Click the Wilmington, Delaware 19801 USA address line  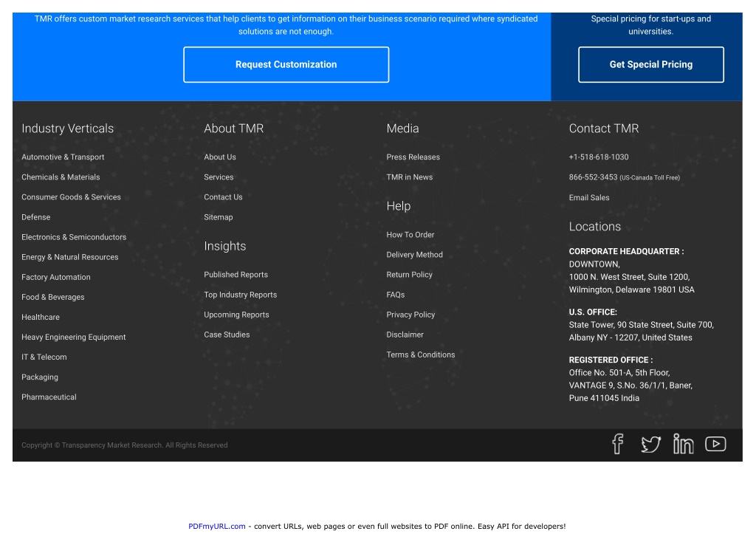(632, 290)
